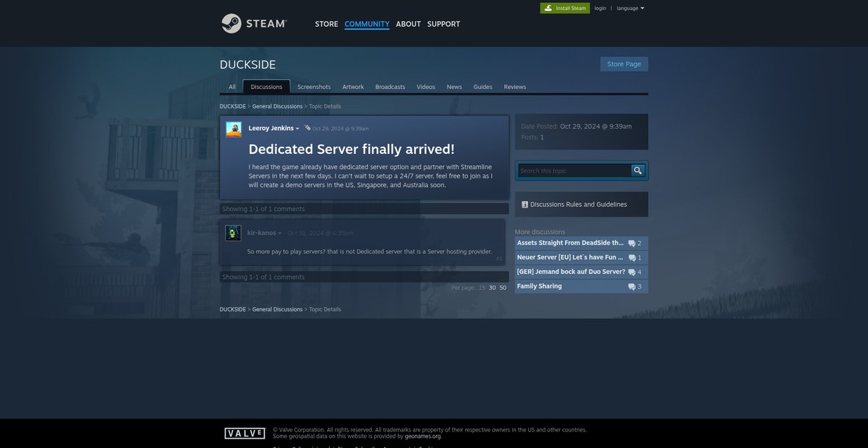Click DUCKSIDE in the bottom breadcrumb
The image size is (868, 448).
pyautogui.click(x=233, y=309)
